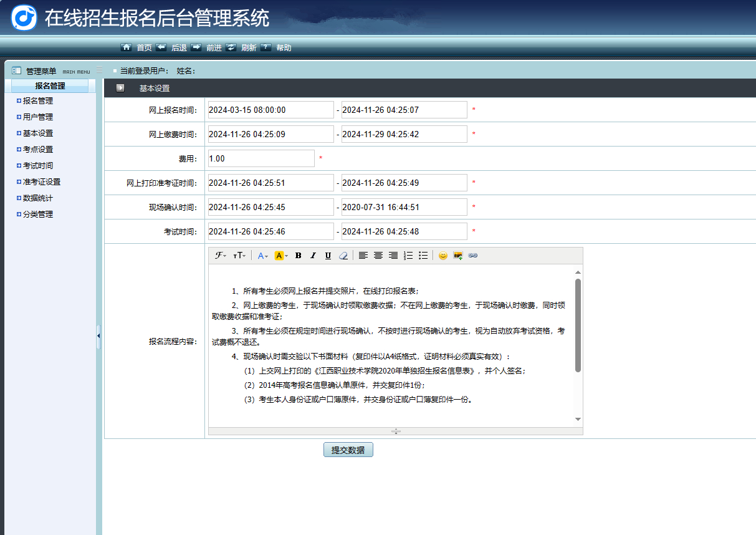Viewport: 756px width, 535px height.
Task: Click the eraser remove-formatting icon
Action: click(343, 256)
